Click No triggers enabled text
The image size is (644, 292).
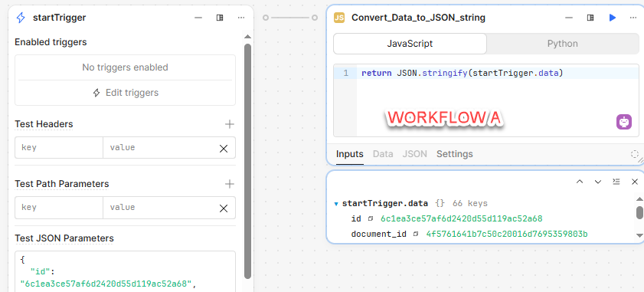click(125, 67)
